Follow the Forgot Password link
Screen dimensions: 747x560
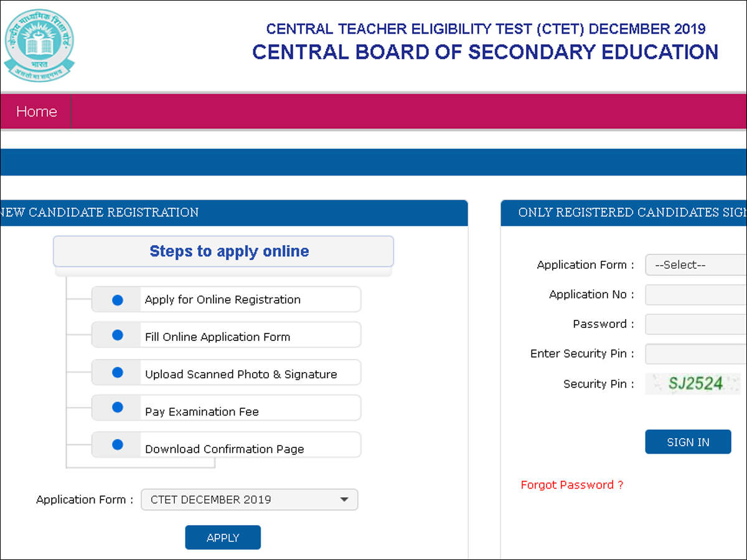[x=571, y=485]
